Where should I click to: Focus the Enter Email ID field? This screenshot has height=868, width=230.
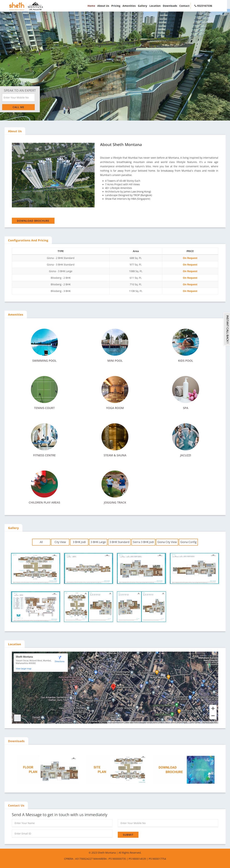(x=62, y=834)
